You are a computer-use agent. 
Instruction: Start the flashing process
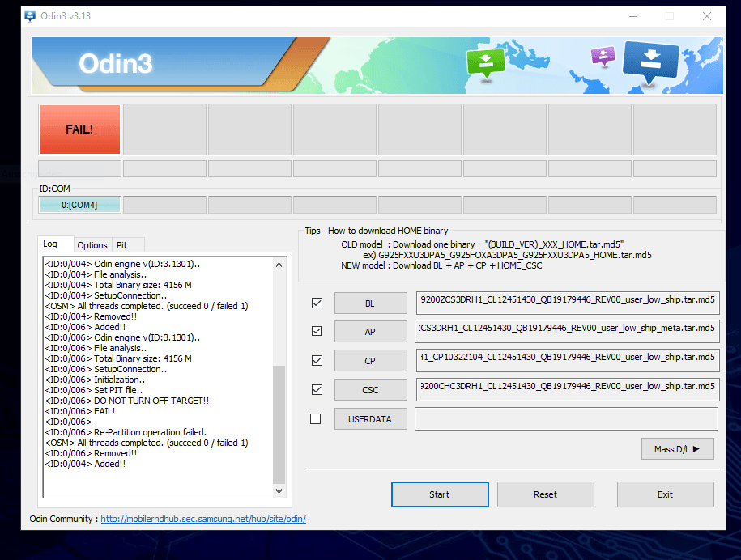pyautogui.click(x=440, y=494)
